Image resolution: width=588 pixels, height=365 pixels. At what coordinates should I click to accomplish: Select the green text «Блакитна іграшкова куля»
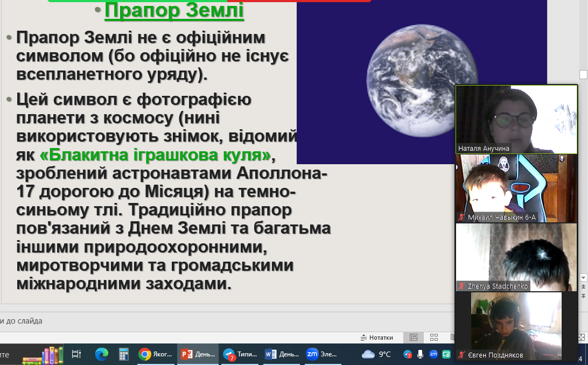(x=155, y=155)
